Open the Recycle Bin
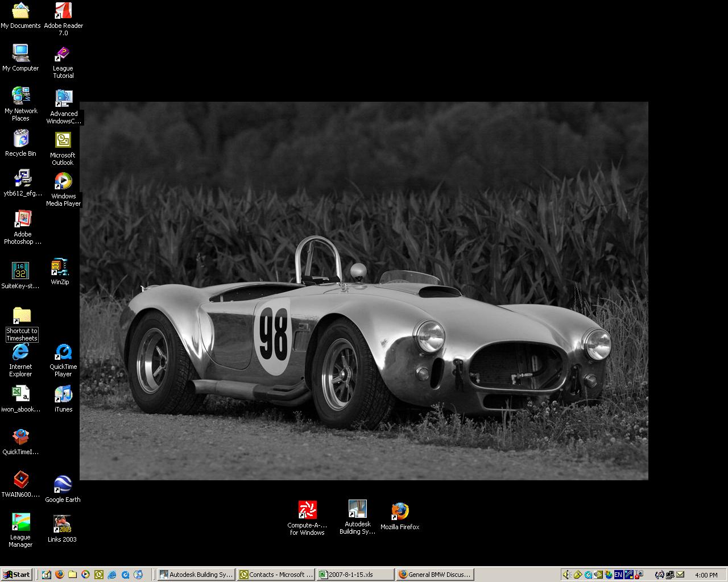The image size is (728, 582). coord(21,139)
